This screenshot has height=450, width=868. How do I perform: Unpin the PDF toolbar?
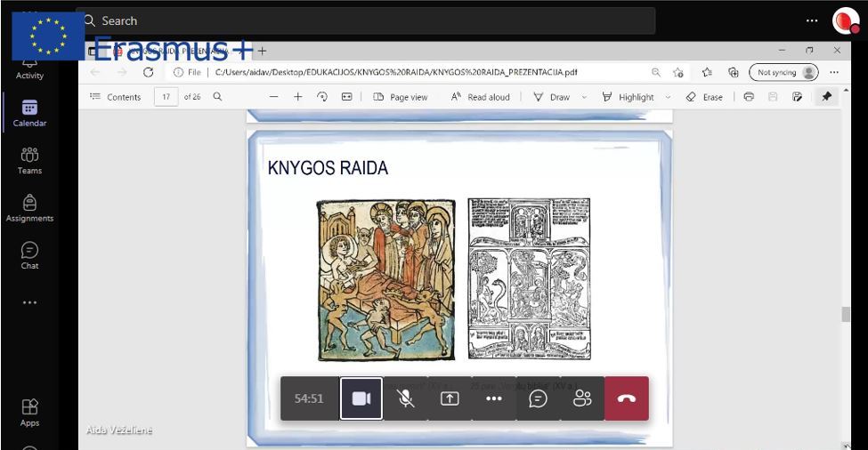click(826, 97)
